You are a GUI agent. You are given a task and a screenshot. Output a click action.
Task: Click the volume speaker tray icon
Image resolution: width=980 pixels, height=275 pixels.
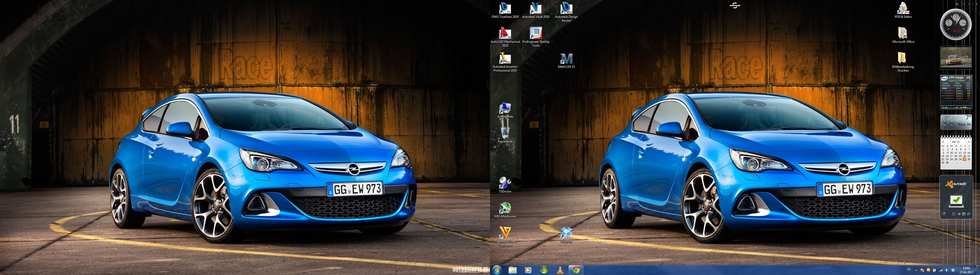[x=947, y=270]
